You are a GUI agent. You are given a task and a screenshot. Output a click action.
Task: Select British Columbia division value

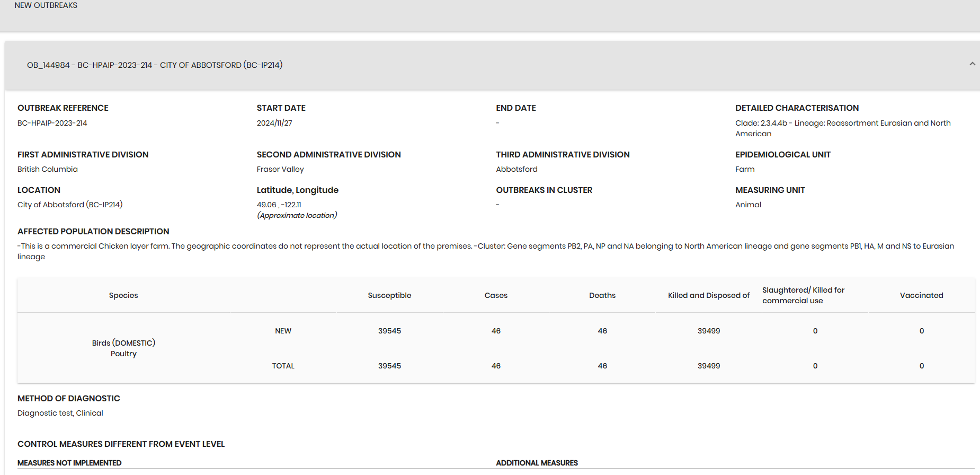click(48, 169)
